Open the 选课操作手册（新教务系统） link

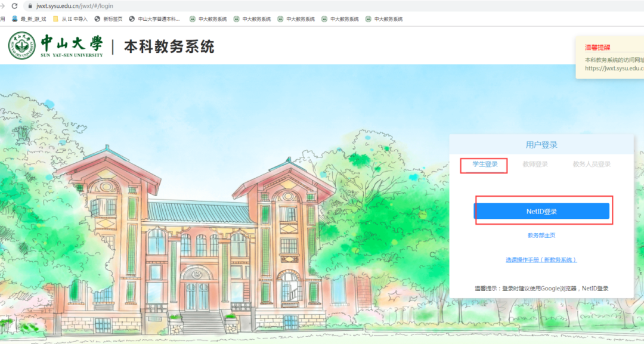point(541,260)
